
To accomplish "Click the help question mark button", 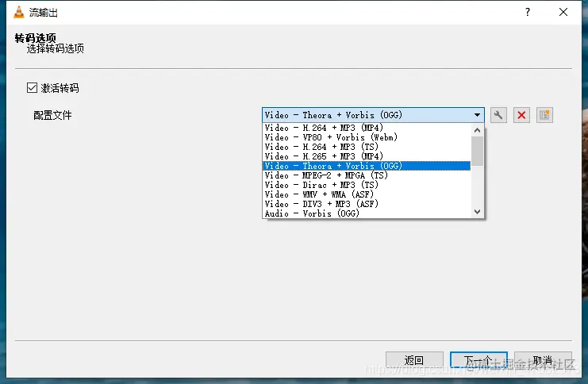I will [x=528, y=12].
